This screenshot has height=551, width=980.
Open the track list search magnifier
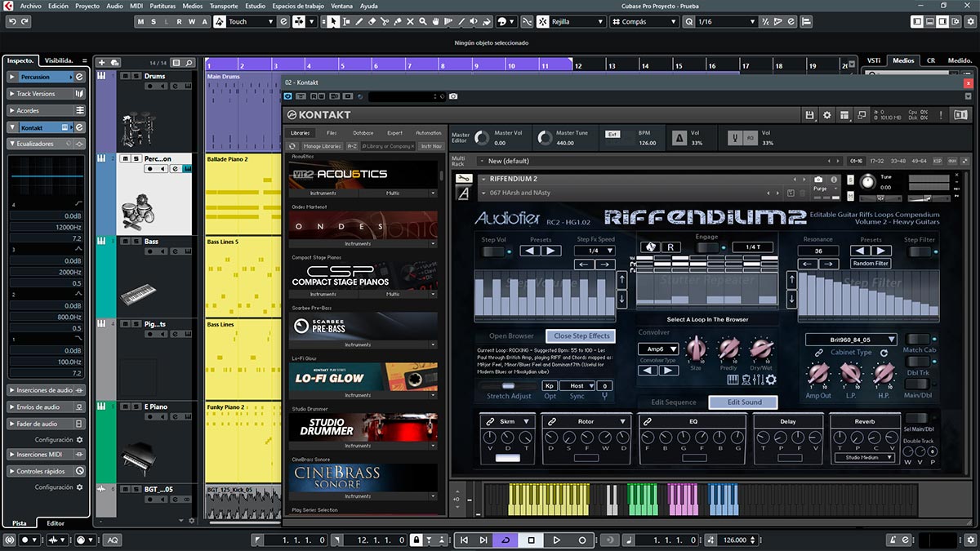189,62
